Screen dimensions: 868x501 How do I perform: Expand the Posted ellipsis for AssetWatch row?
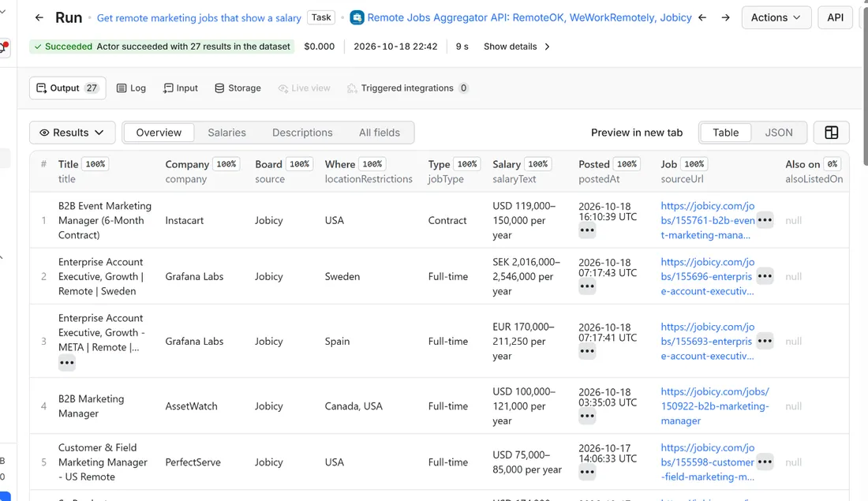587,416
